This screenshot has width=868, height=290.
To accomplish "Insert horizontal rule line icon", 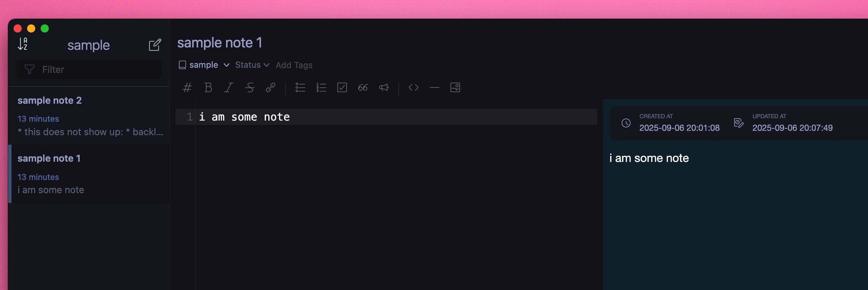I will pos(434,88).
